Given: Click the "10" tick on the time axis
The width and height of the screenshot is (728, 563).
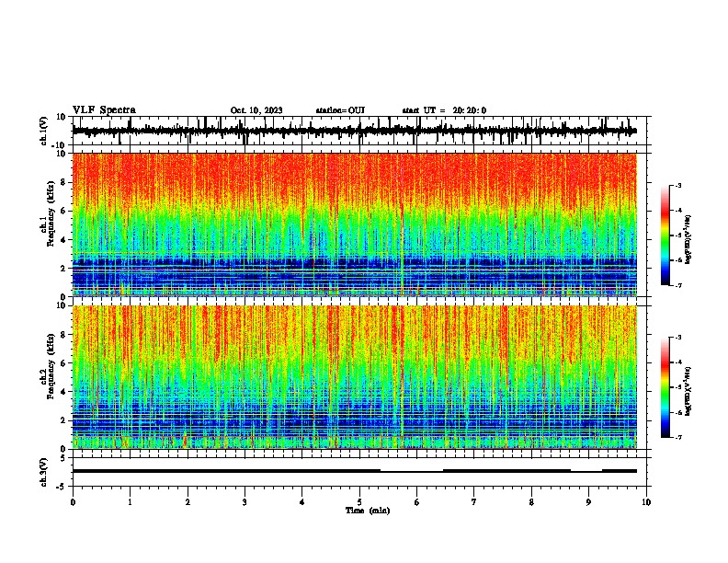Looking at the screenshot, I should [646, 502].
